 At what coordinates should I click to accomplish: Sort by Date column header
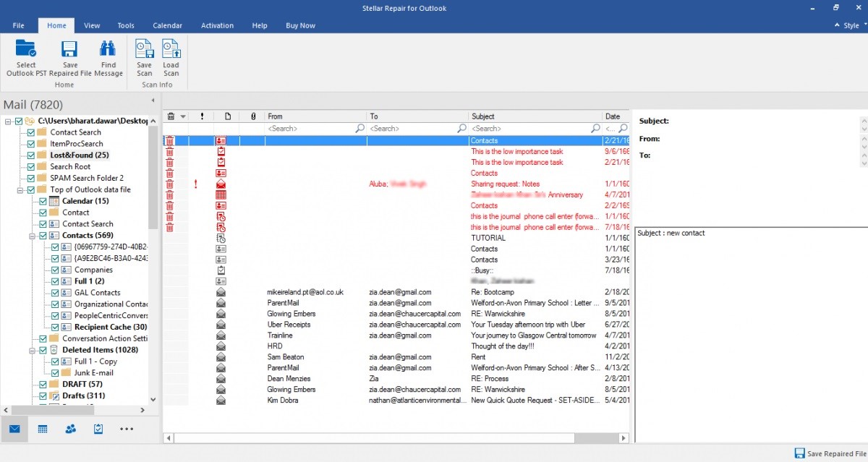(616, 116)
